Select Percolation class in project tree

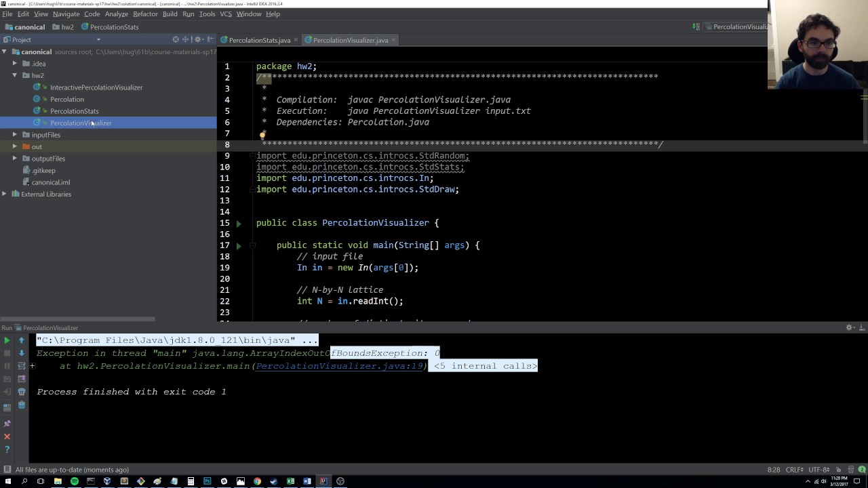[66, 99]
